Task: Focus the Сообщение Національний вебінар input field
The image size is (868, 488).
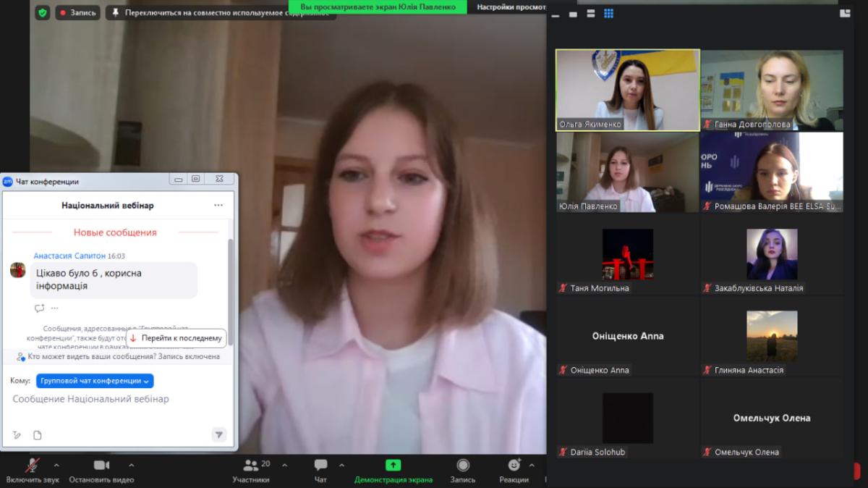Action: point(119,399)
